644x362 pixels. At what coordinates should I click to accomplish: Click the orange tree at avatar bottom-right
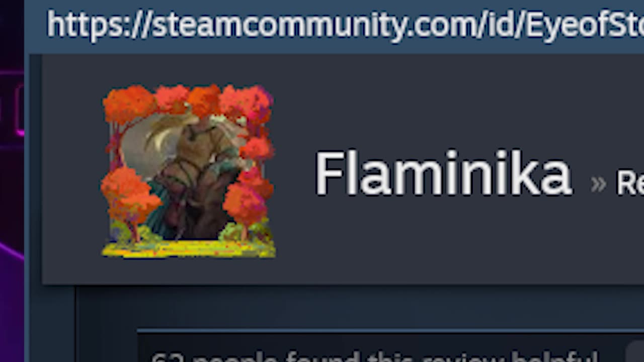tap(247, 204)
